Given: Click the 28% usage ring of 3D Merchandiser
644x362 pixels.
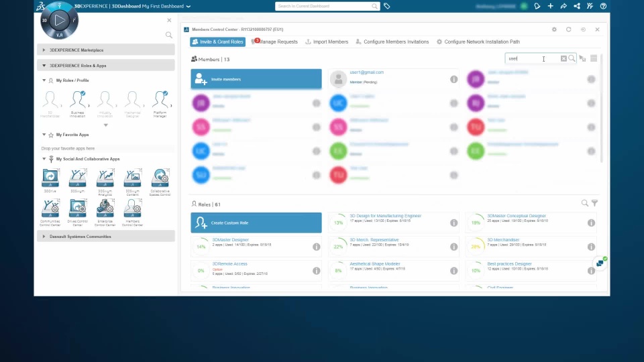Looking at the screenshot, I should click(476, 247).
